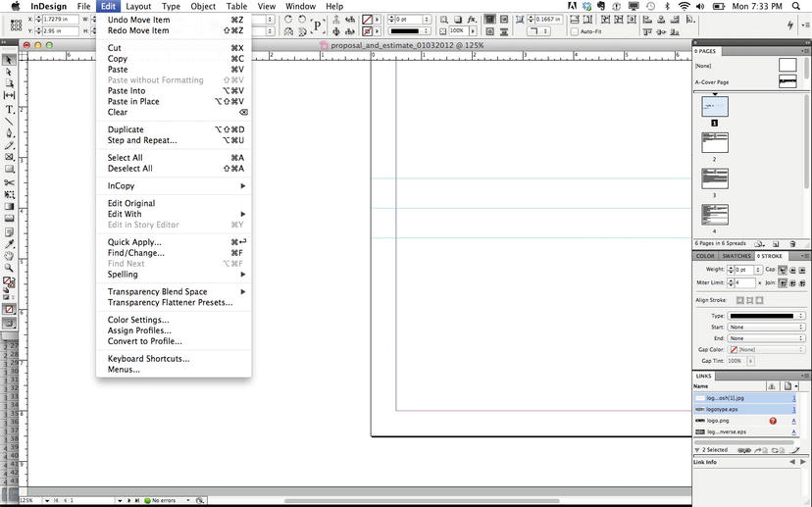Click the fx effects icon in control bar
Image resolution: width=812 pixels, height=507 pixels.
472,20
